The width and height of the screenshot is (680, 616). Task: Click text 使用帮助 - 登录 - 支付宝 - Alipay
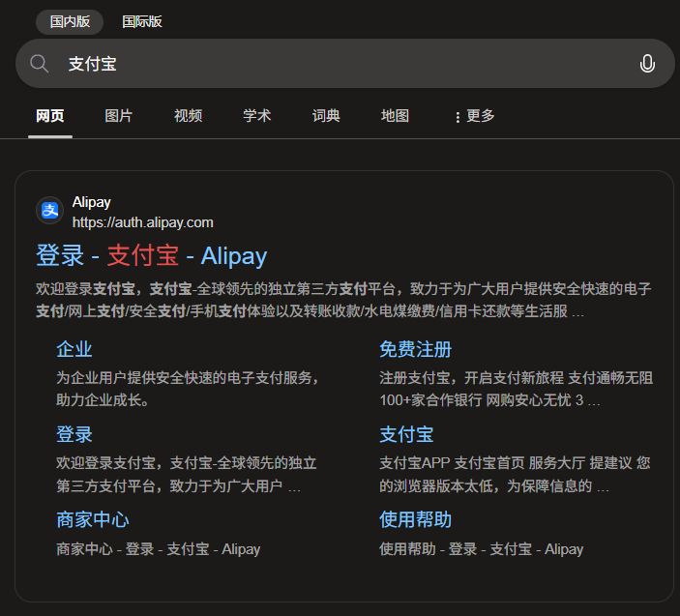click(x=482, y=549)
